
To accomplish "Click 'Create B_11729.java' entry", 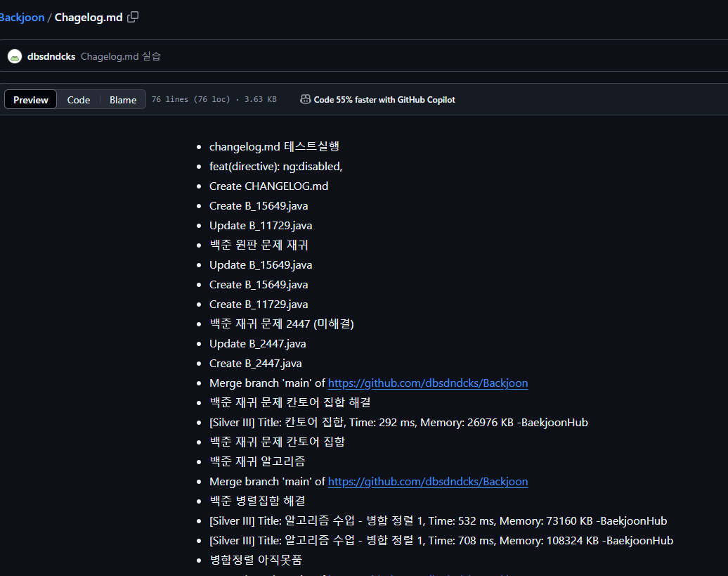I will tap(259, 305).
